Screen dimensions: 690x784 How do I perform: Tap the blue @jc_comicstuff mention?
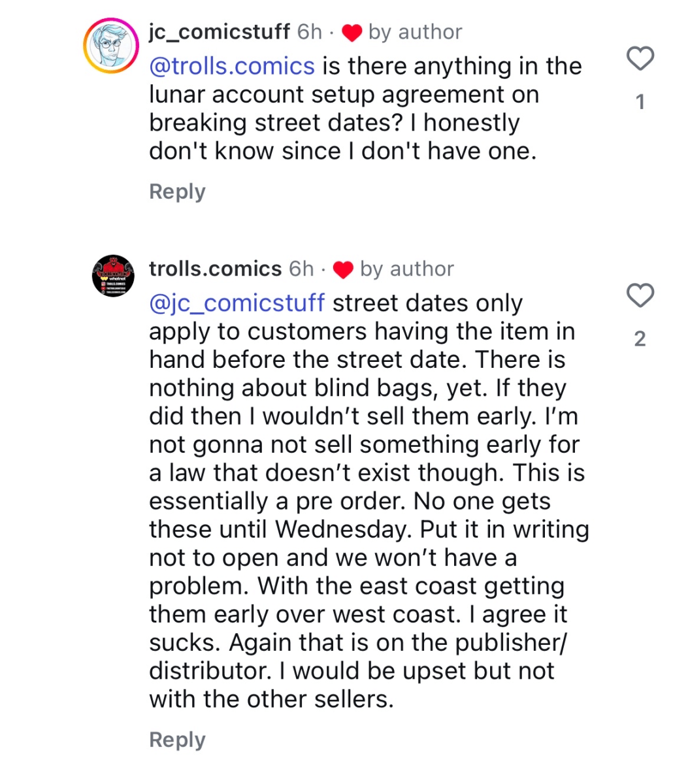point(237,303)
